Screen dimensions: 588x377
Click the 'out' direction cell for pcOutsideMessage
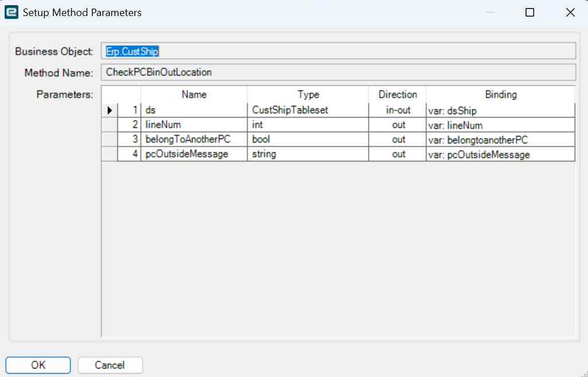(x=398, y=154)
